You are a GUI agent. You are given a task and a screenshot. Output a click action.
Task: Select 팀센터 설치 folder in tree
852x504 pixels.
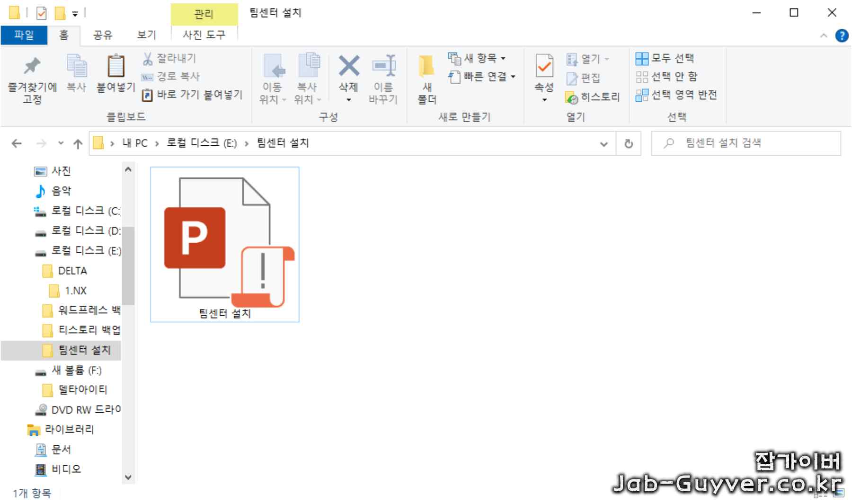click(x=61, y=350)
